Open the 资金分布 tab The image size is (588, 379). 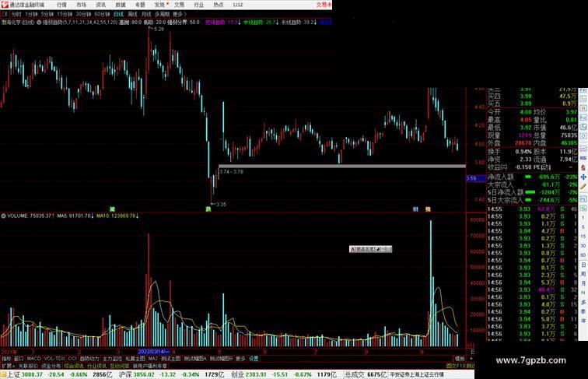(x=51, y=366)
